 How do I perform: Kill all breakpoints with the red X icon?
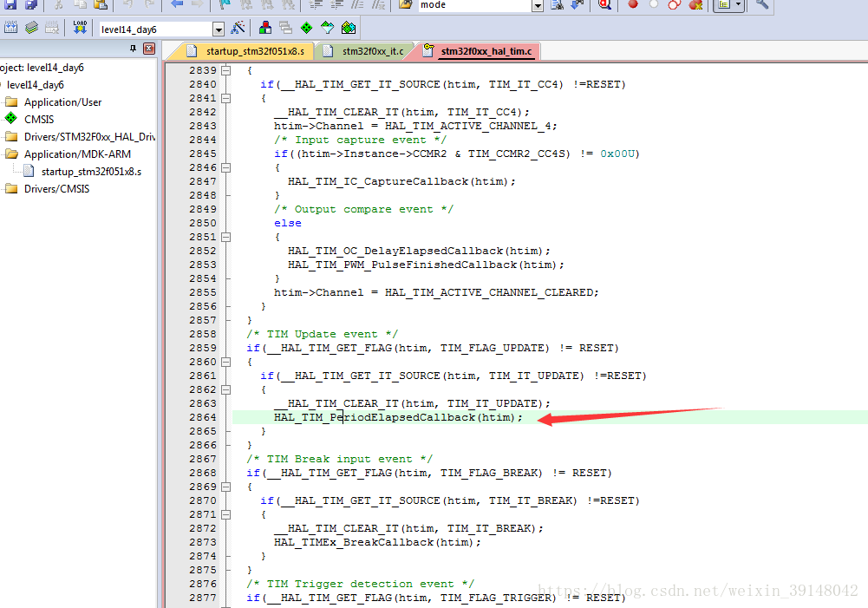695,4
